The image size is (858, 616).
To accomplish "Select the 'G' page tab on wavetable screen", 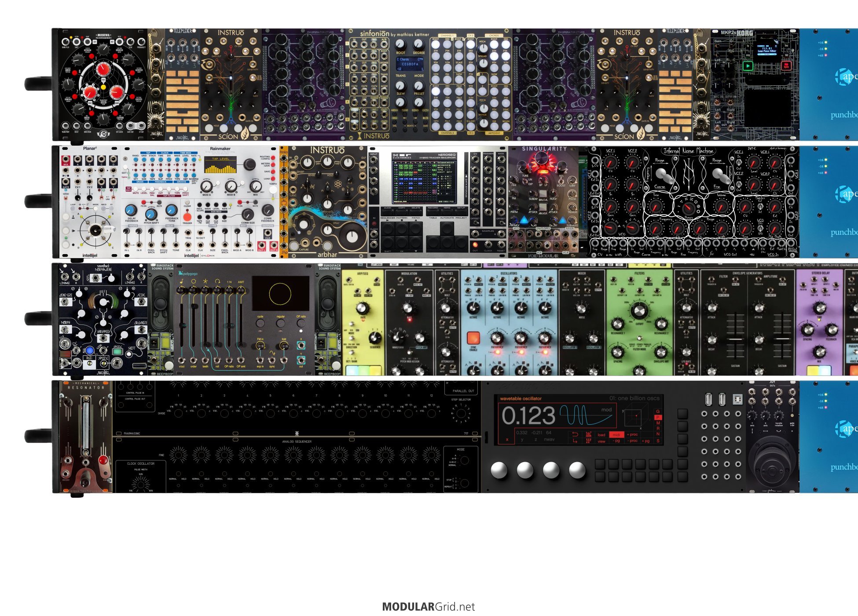I will pyautogui.click(x=658, y=412).
